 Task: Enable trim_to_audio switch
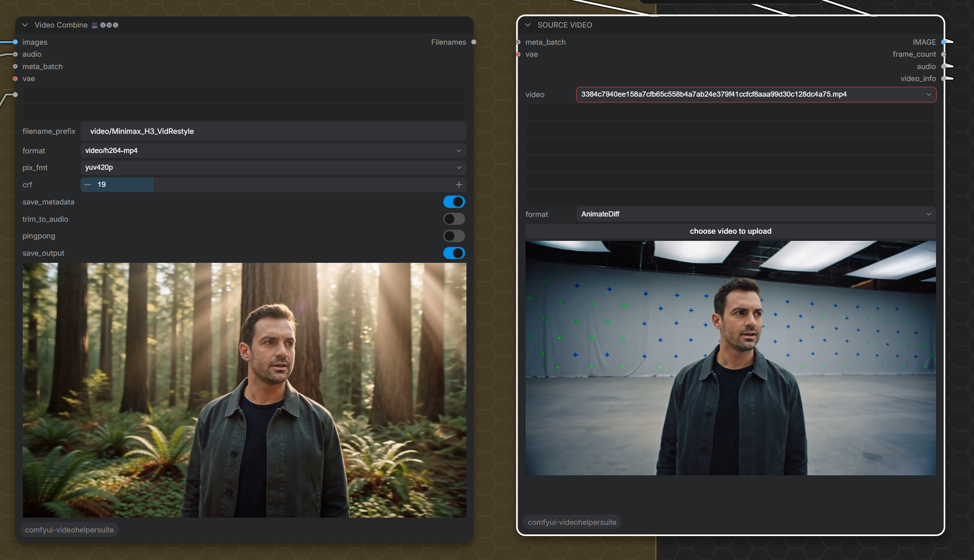[454, 219]
